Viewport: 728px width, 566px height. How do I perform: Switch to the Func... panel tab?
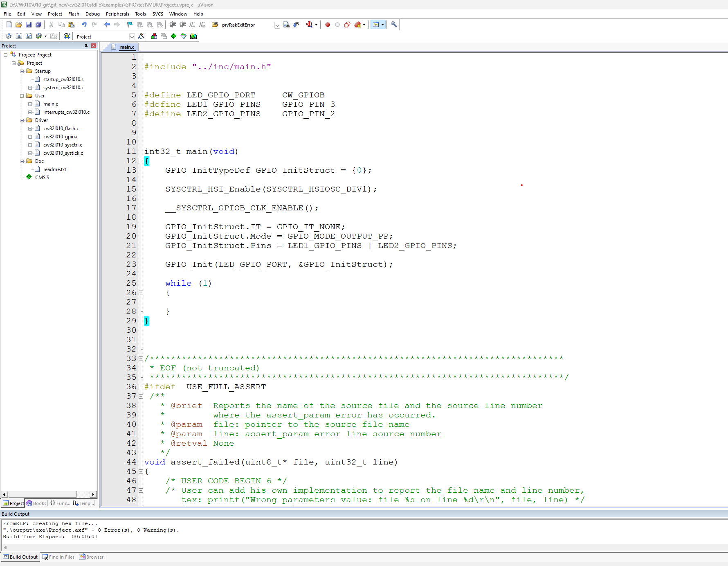(60, 503)
